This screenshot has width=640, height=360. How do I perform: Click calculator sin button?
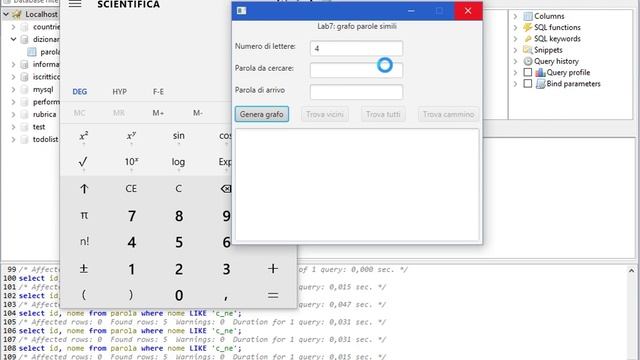(x=178, y=136)
